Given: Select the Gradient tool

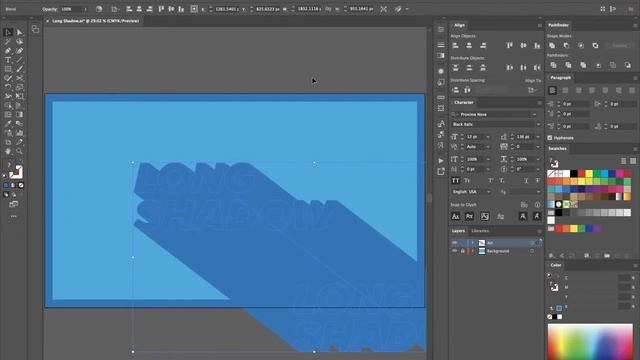Looking at the screenshot, I should pyautogui.click(x=20, y=114).
